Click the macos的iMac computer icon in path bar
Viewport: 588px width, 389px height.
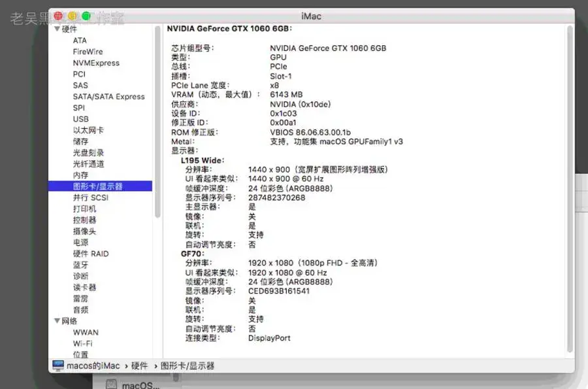58,365
